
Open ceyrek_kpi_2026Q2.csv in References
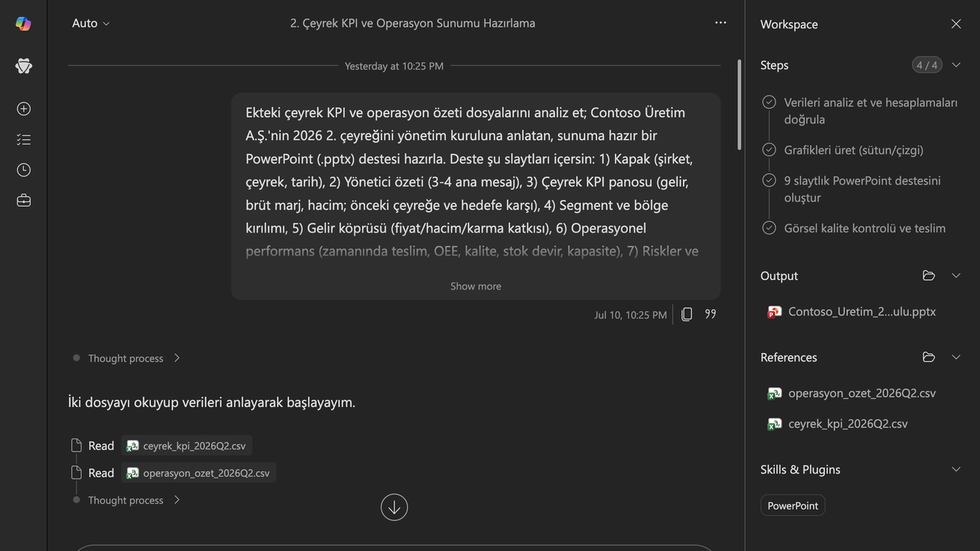848,424
